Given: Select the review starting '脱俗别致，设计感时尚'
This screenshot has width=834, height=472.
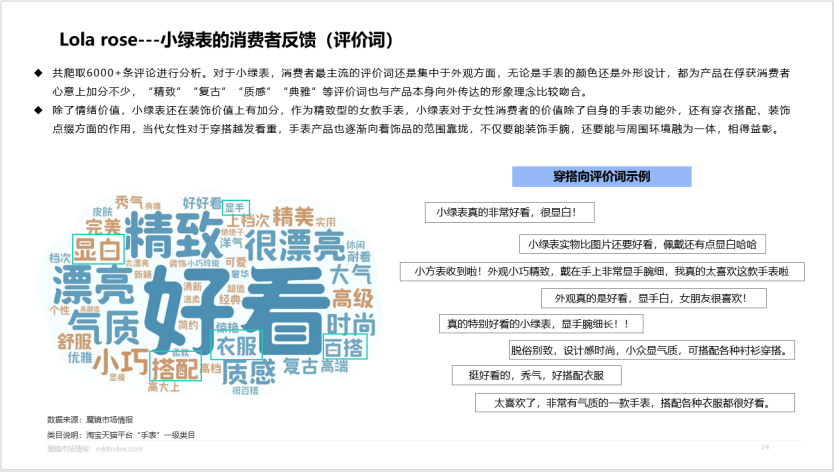Looking at the screenshot, I should [652, 350].
